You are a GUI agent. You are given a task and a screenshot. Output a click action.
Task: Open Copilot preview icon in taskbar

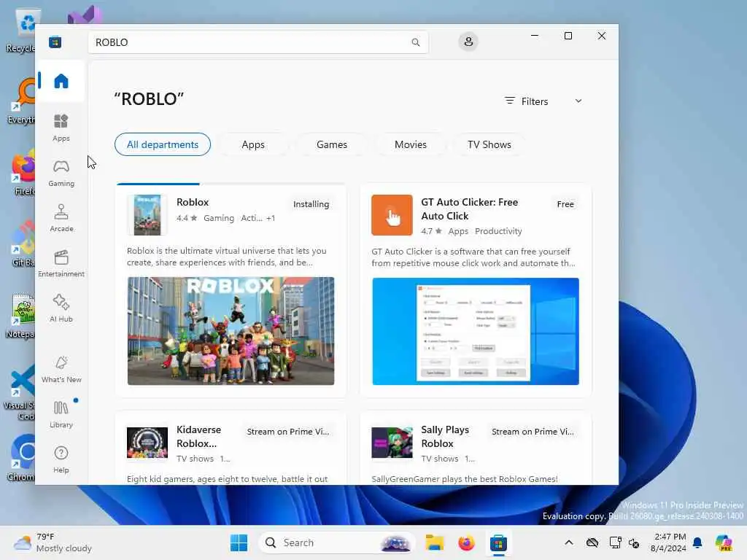[723, 542]
